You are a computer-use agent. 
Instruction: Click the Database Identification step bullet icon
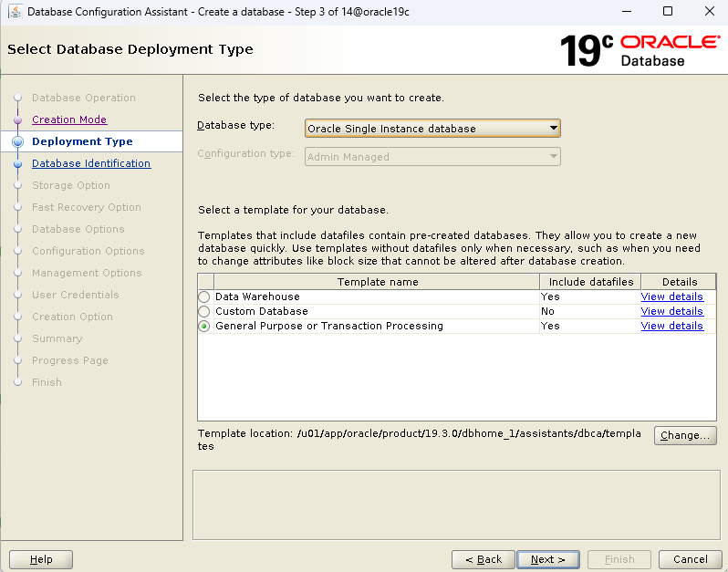[x=17, y=164]
